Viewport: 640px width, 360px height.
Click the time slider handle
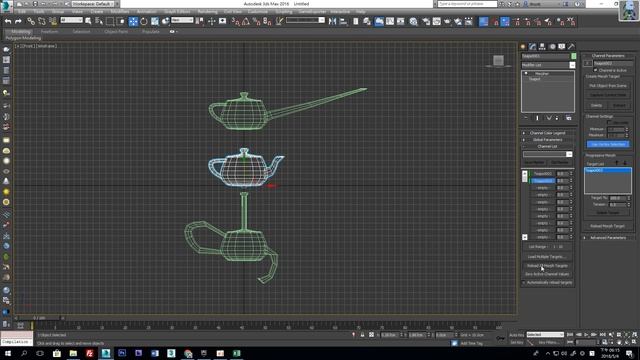pyautogui.click(x=40, y=318)
